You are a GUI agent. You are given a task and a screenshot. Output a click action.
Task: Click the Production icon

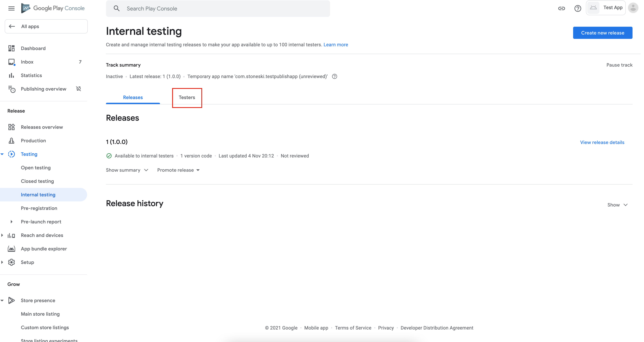(11, 140)
